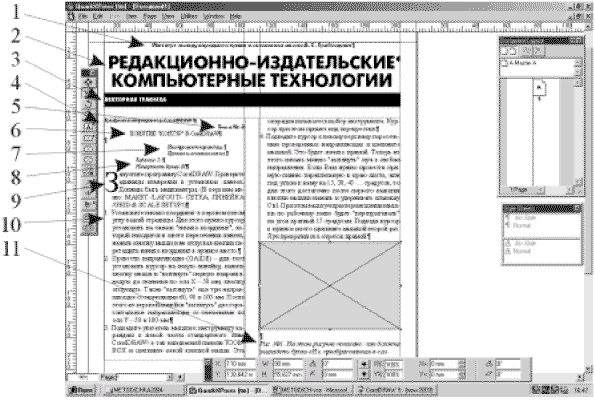The height and width of the screenshot is (400, 595).
Task: Click the H height field in Measurements palette
Action: pyautogui.click(x=288, y=374)
